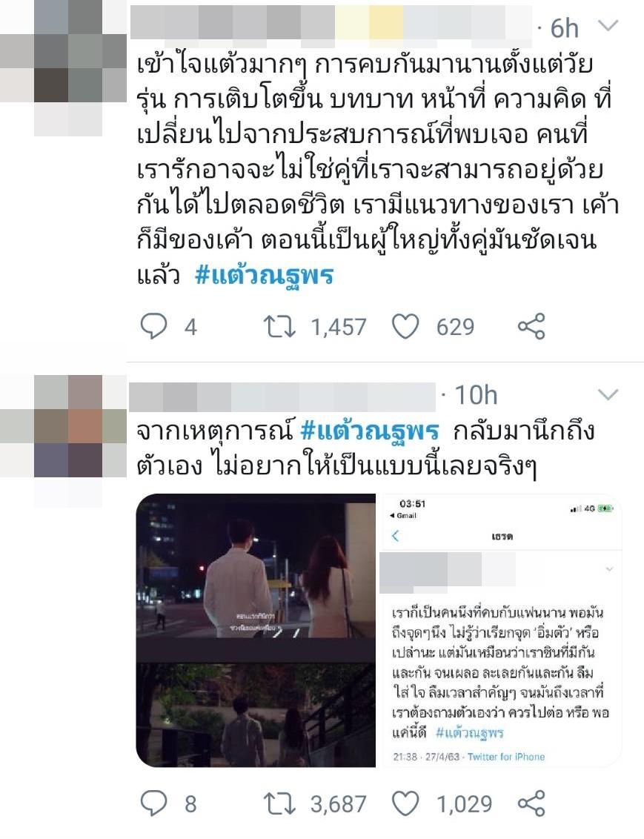Expand options chevron on 6h tweet
The image size is (644, 839).
pos(607,25)
